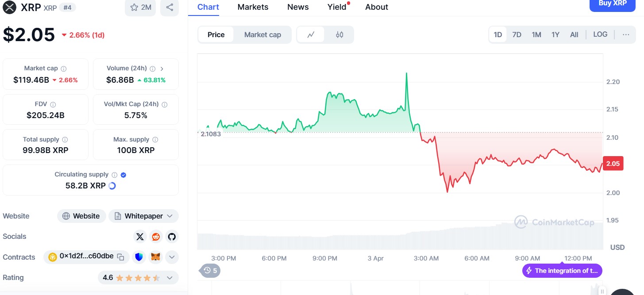This screenshot has height=295, width=644.
Task: Click the events marker showing 5
Action: click(210, 270)
